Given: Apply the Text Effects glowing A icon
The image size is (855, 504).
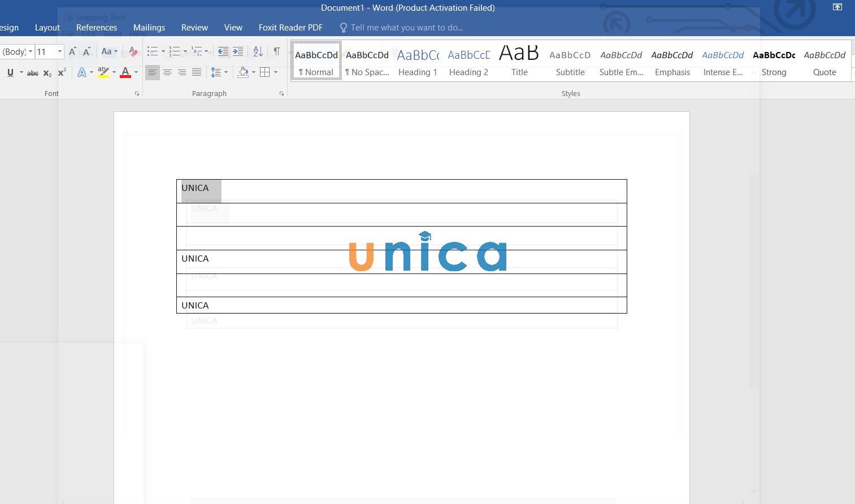Looking at the screenshot, I should click(x=82, y=72).
